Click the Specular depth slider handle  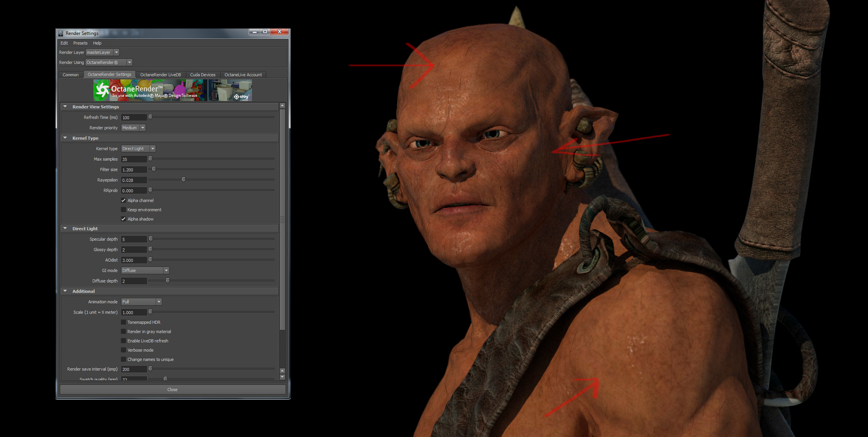coord(151,239)
